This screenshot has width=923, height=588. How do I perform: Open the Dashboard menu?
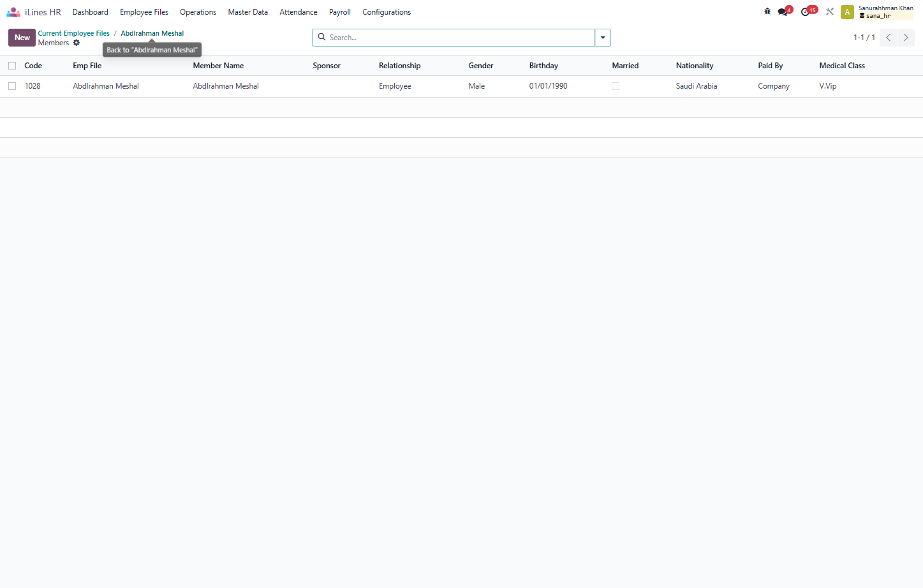pyautogui.click(x=91, y=12)
